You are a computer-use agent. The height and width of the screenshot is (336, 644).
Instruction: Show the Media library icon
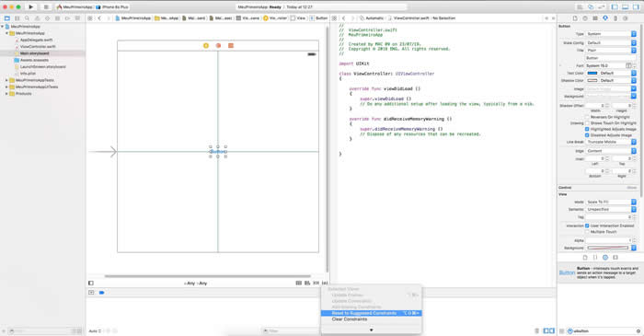click(x=615, y=257)
